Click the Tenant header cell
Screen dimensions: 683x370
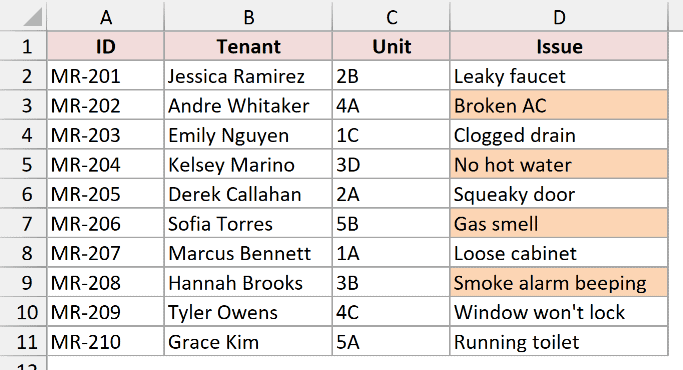pos(248,46)
